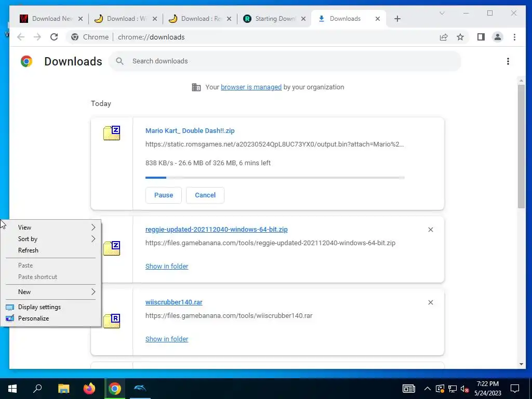Remove wiiscrubber140.rar from list

point(431,302)
